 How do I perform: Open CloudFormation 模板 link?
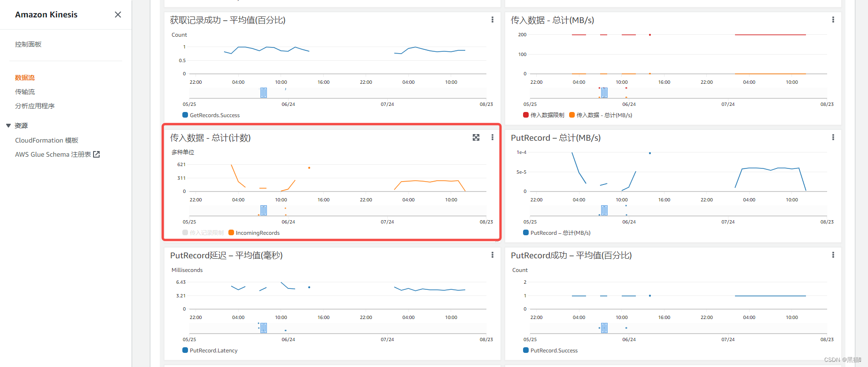[x=47, y=140]
